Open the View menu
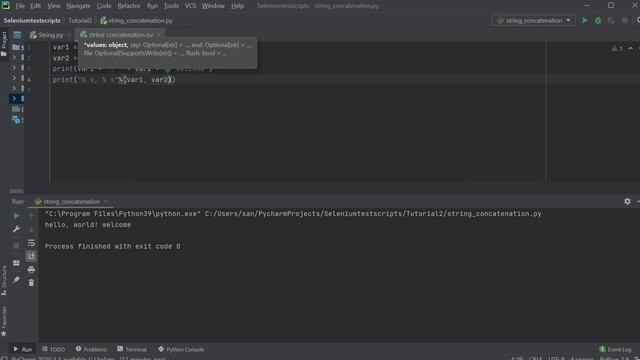The width and height of the screenshot is (640, 360). click(53, 6)
